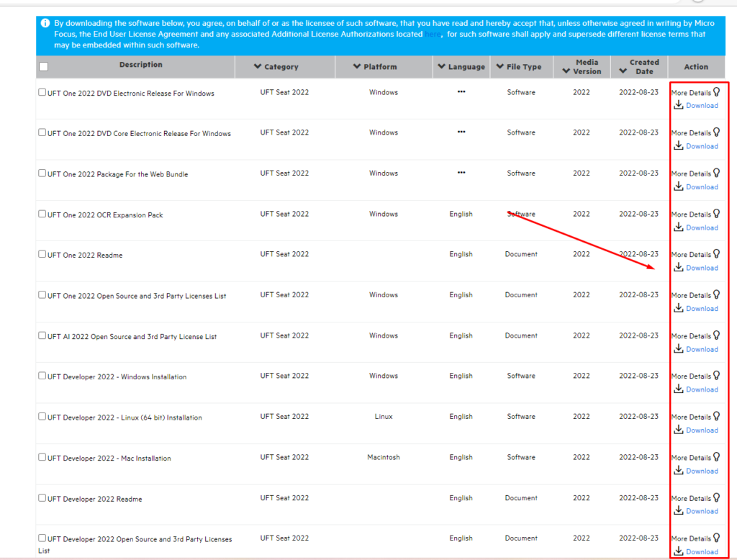
Task: Select 'UFT Developer 2022 - Linux (64 bit) Installation' text
Action: coord(125,417)
